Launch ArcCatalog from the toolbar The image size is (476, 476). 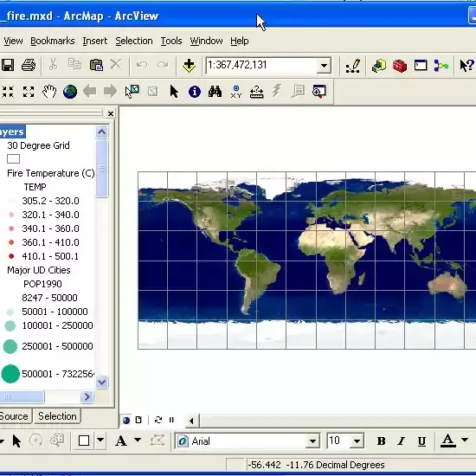[x=379, y=65]
